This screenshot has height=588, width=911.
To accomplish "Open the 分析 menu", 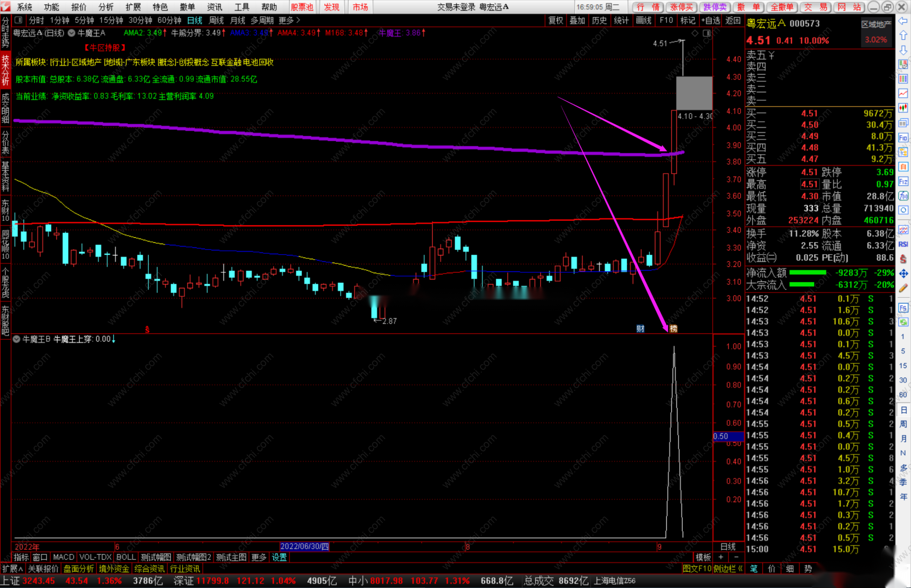I will pos(106,7).
